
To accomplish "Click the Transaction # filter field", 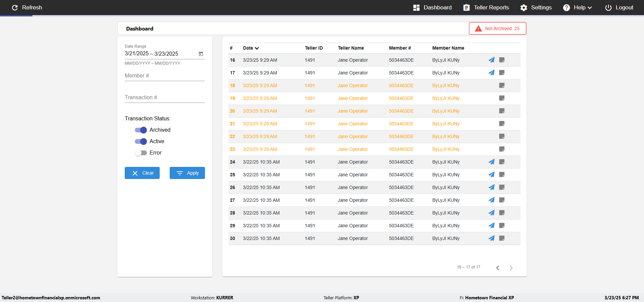I will click(165, 98).
